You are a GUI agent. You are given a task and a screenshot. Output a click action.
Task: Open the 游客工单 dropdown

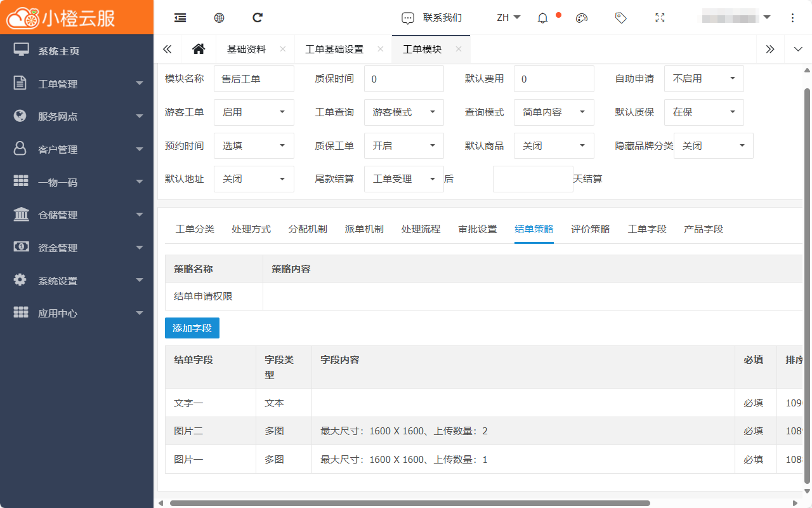click(254, 112)
